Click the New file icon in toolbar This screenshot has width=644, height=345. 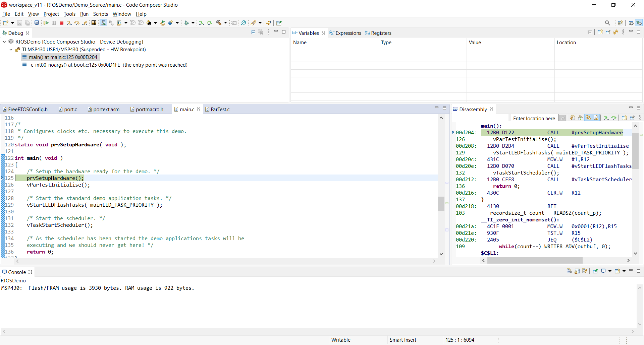6,23
